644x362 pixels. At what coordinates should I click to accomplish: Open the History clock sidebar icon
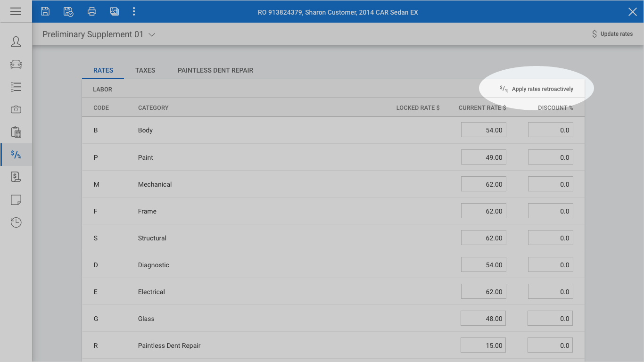coord(16,222)
